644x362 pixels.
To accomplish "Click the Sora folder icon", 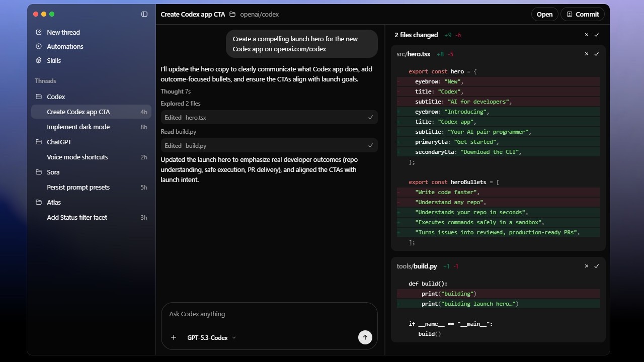I will click(39, 172).
